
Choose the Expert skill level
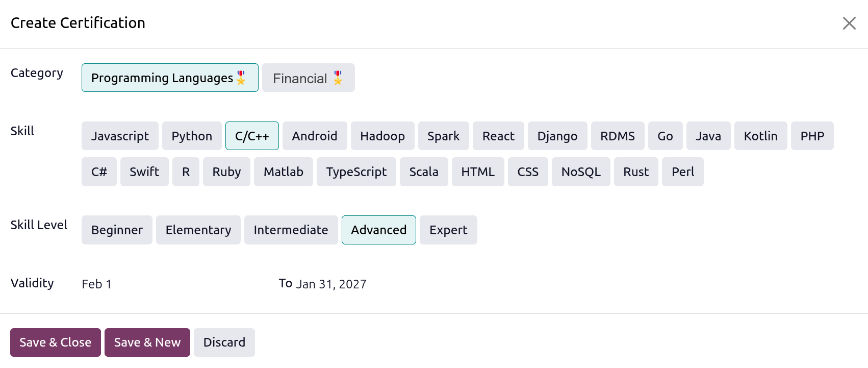[x=448, y=230]
